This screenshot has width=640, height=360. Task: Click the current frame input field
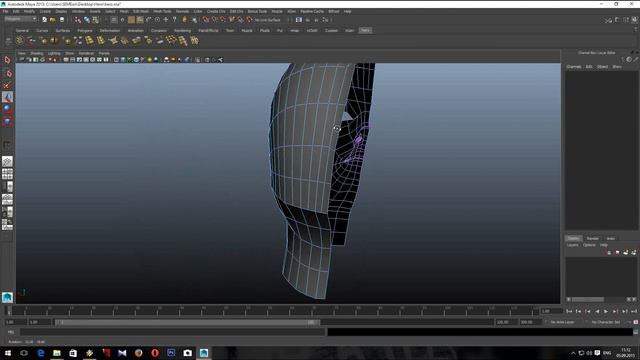(x=551, y=311)
